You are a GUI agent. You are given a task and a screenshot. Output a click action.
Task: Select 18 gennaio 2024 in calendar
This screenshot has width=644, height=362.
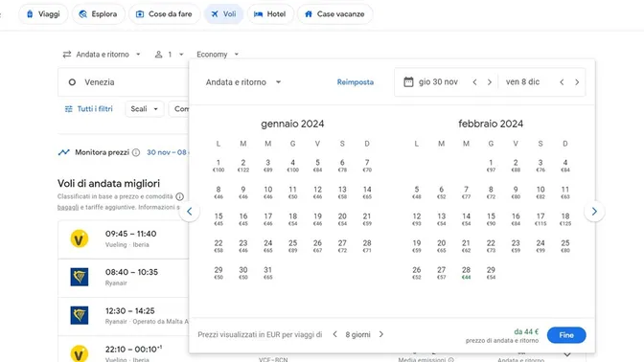293,219
